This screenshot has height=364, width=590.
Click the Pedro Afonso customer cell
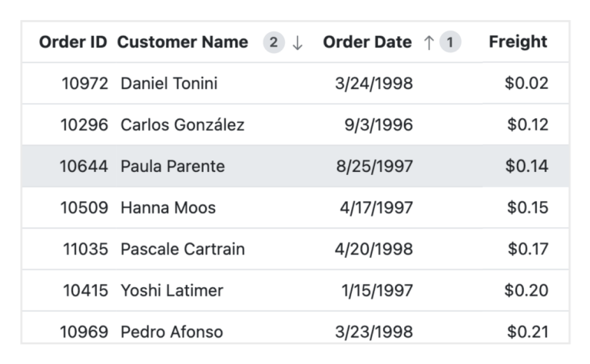[172, 333]
